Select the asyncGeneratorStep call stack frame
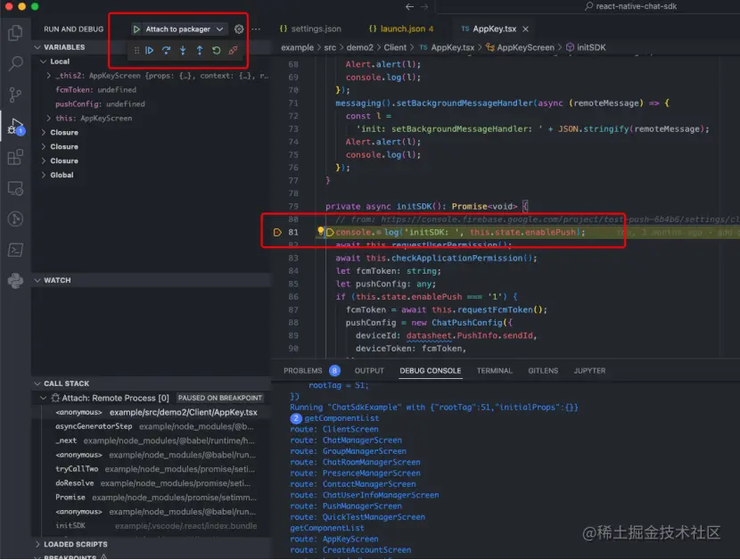The width and height of the screenshot is (740, 560). (x=151, y=427)
